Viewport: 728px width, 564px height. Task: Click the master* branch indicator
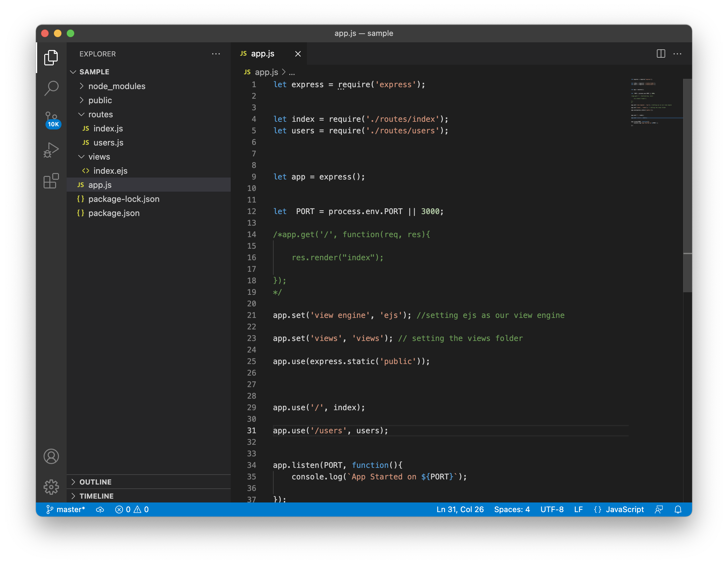click(66, 509)
